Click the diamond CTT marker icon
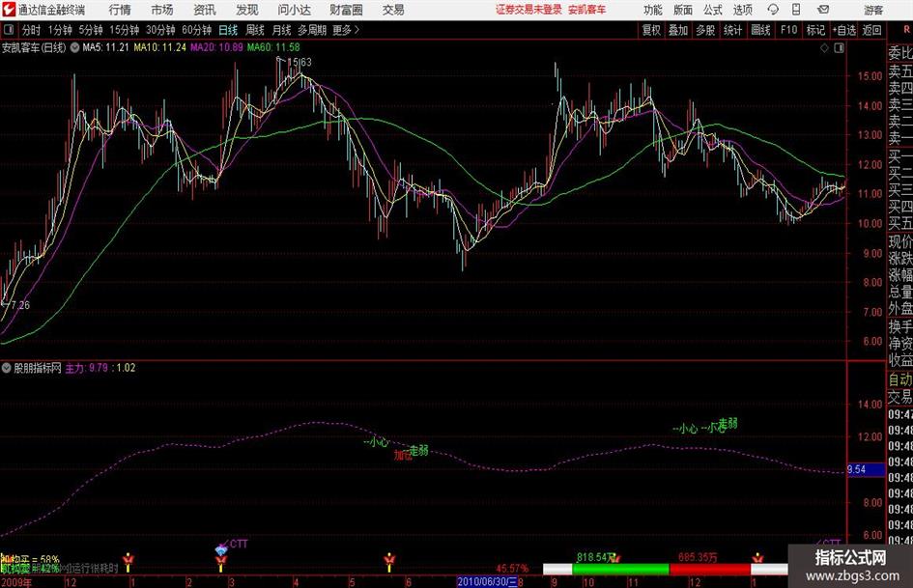 pos(220,549)
